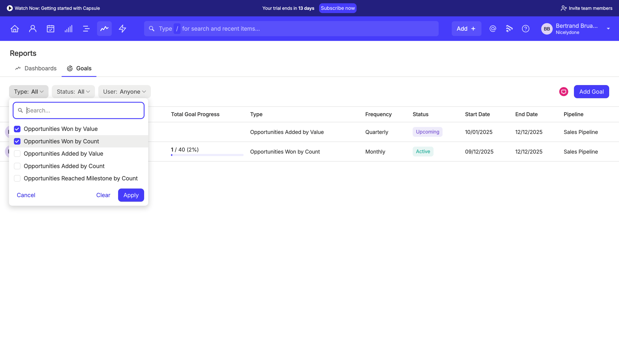This screenshot has width=619, height=364.
Task: Check Opportunities Added by Count
Action: tap(17, 166)
